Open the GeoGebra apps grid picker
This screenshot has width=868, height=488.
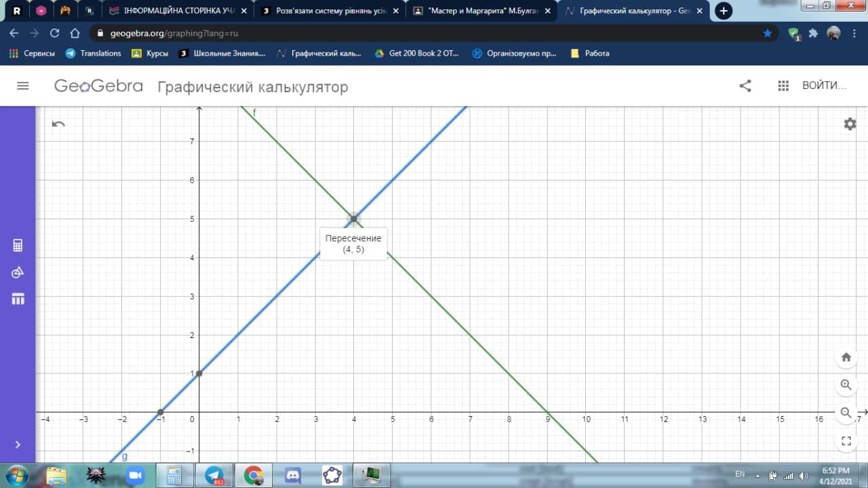point(783,86)
